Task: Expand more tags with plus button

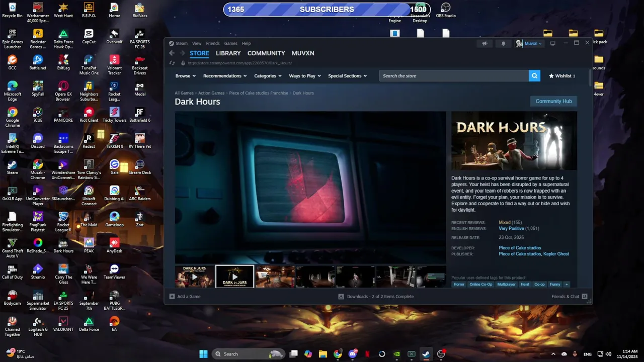Action: click(567, 285)
